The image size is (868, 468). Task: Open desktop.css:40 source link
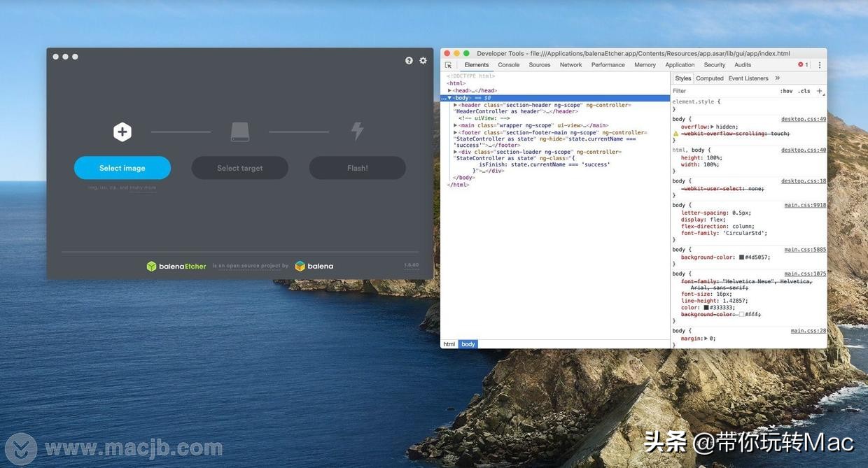point(804,150)
